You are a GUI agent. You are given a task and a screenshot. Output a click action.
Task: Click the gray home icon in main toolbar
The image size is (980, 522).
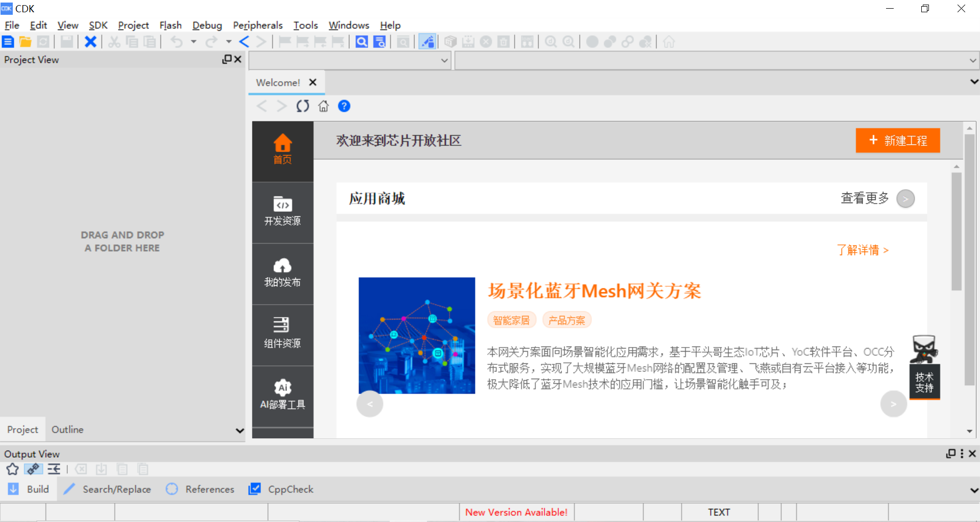tap(669, 42)
